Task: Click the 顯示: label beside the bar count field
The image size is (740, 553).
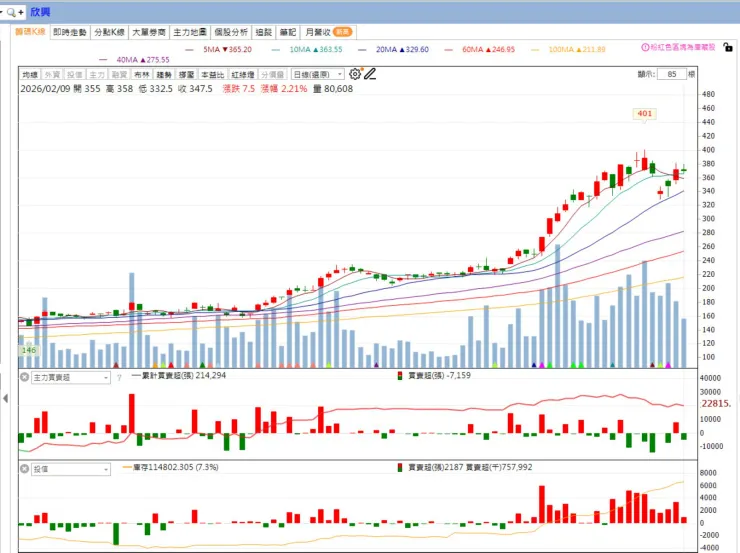Action: [x=647, y=74]
